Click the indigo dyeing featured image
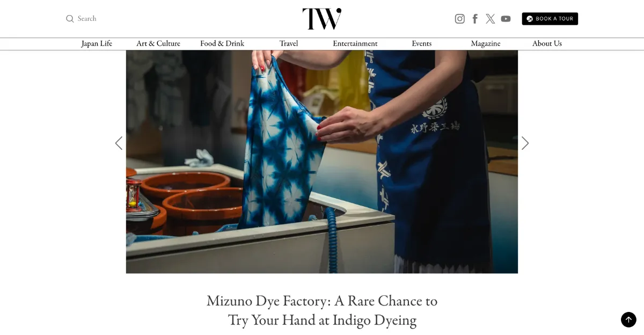 pos(322,162)
